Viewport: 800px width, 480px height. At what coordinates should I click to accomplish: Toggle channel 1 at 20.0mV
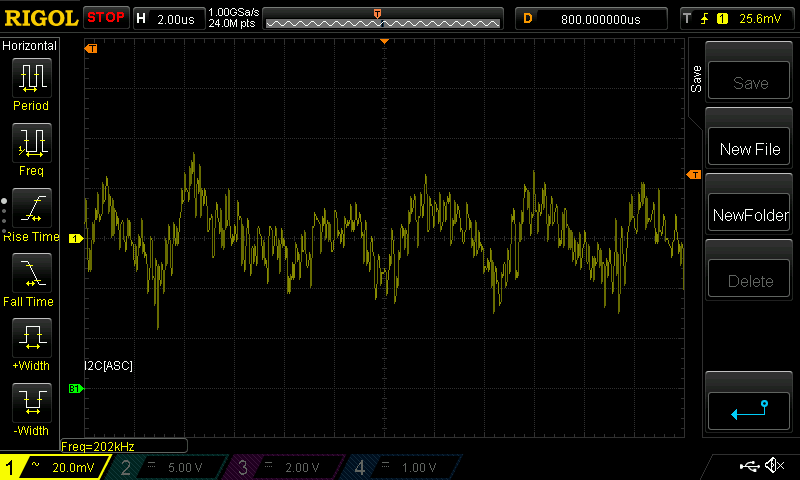coord(55,467)
